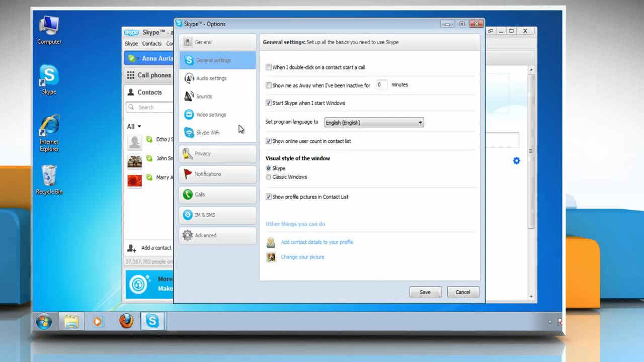Expand General settings group header
Image resolution: width=644 pixels, height=362 pixels.
(x=203, y=42)
